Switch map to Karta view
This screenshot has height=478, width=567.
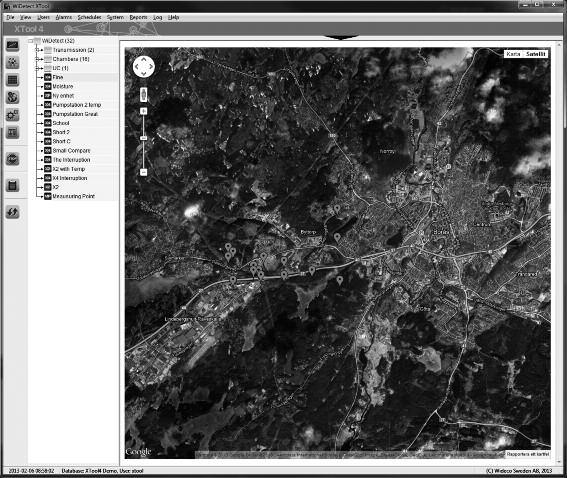513,54
